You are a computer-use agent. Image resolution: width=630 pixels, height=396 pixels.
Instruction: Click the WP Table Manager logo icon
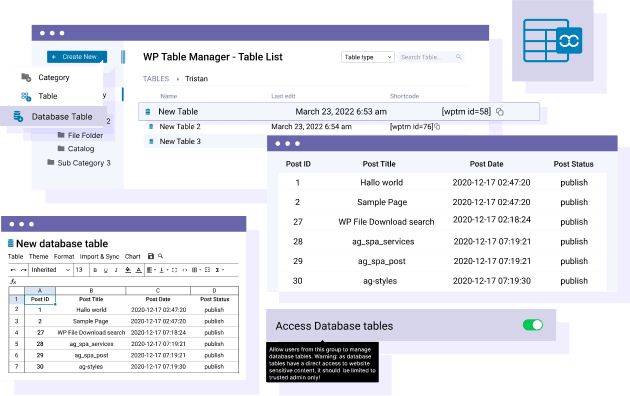click(553, 41)
